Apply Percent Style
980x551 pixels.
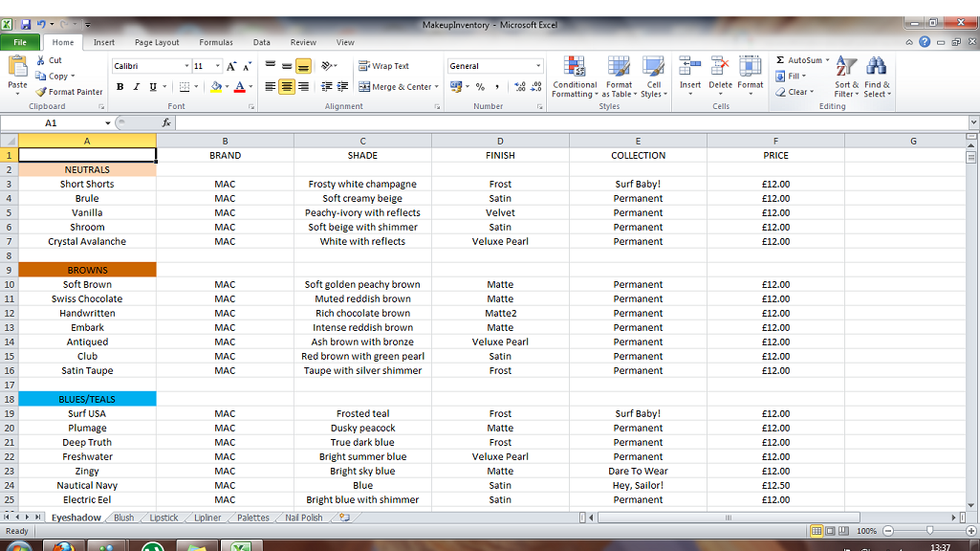480,87
